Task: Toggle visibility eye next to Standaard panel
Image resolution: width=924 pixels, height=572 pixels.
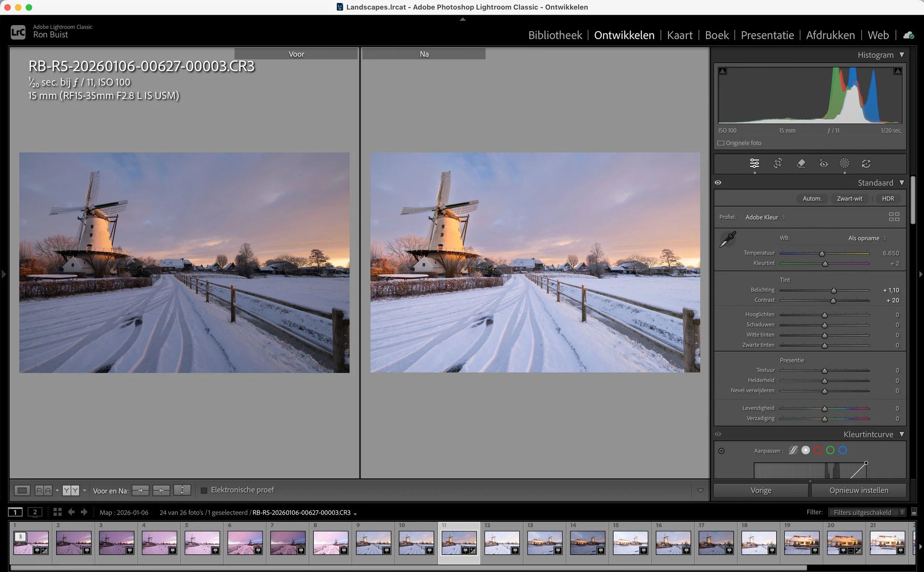Action: coord(718,182)
